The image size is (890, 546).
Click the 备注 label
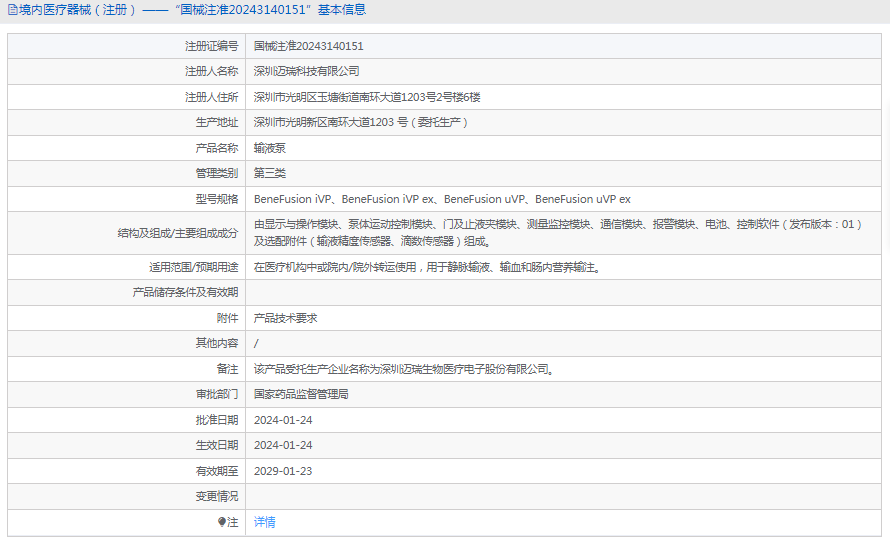(x=228, y=369)
